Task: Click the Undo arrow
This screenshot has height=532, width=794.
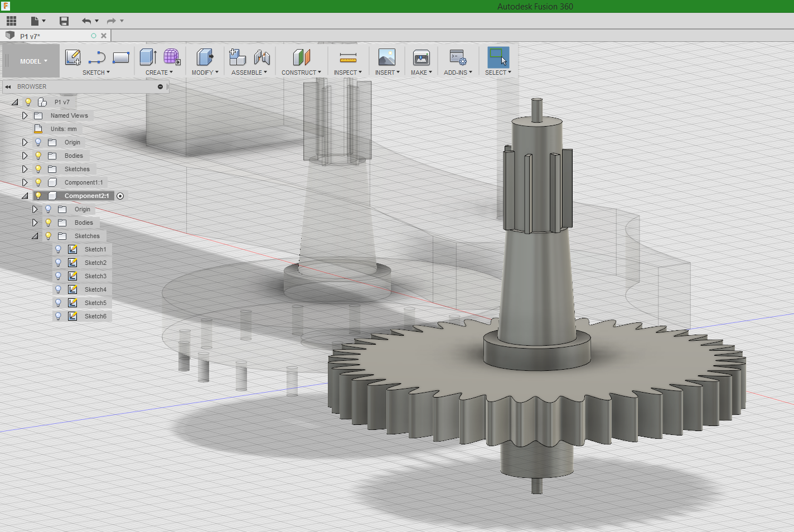Action: point(86,21)
